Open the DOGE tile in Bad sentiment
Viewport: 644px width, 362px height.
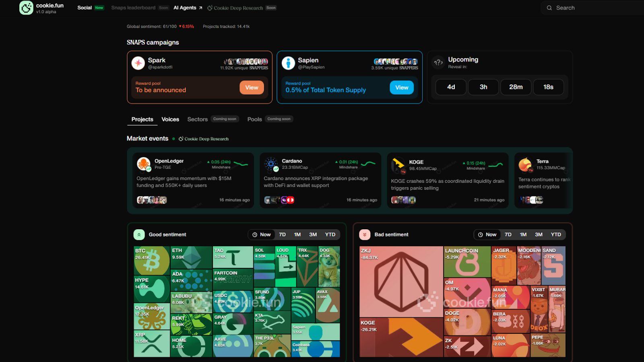tap(467, 322)
